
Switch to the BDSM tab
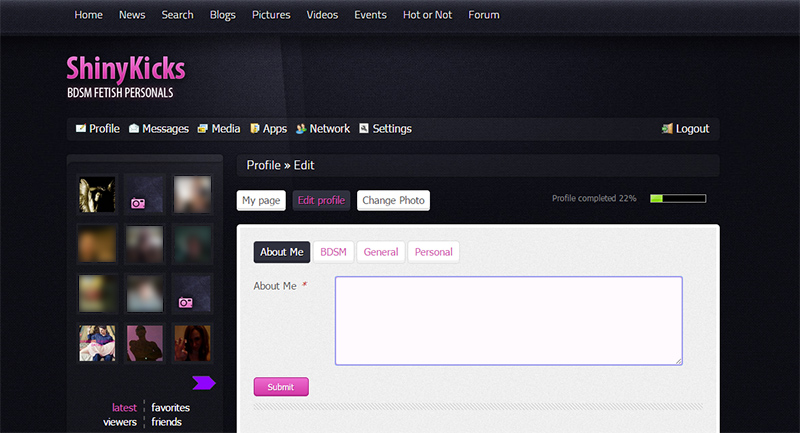pos(333,252)
